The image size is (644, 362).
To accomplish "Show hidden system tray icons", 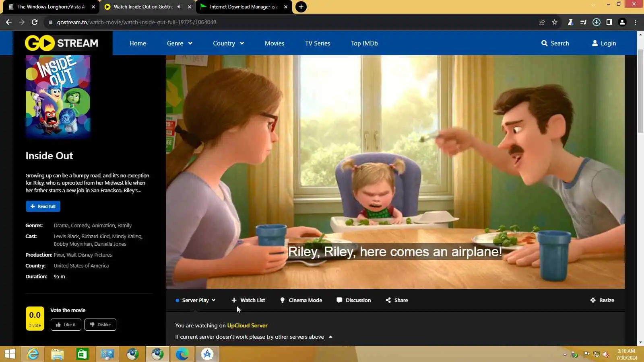I will point(565,354).
